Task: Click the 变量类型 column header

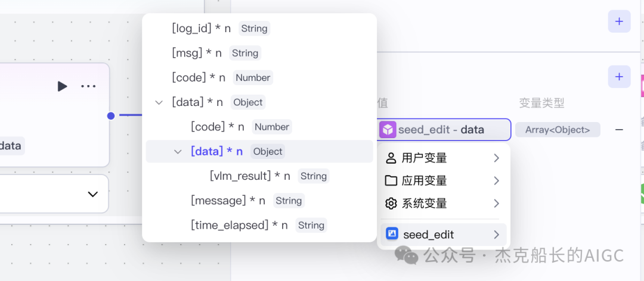Action: 541,104
